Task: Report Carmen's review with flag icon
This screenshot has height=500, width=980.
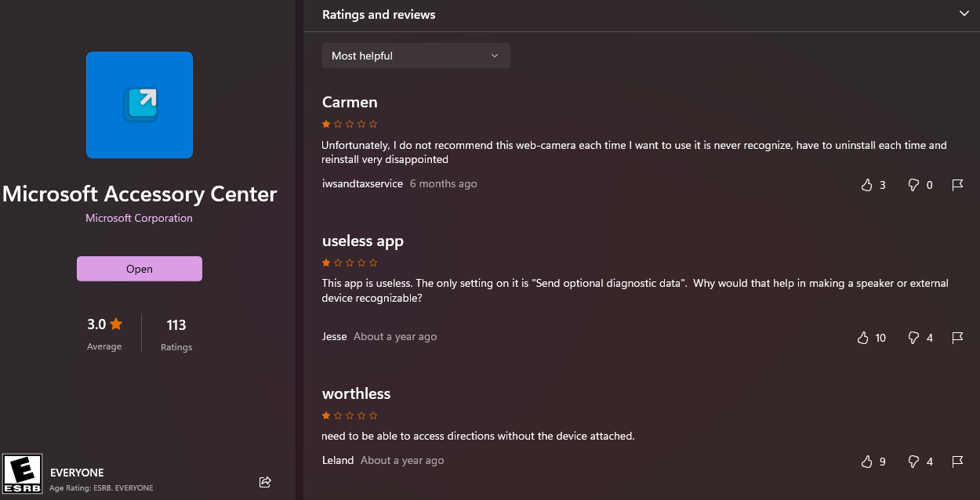Action: click(957, 185)
